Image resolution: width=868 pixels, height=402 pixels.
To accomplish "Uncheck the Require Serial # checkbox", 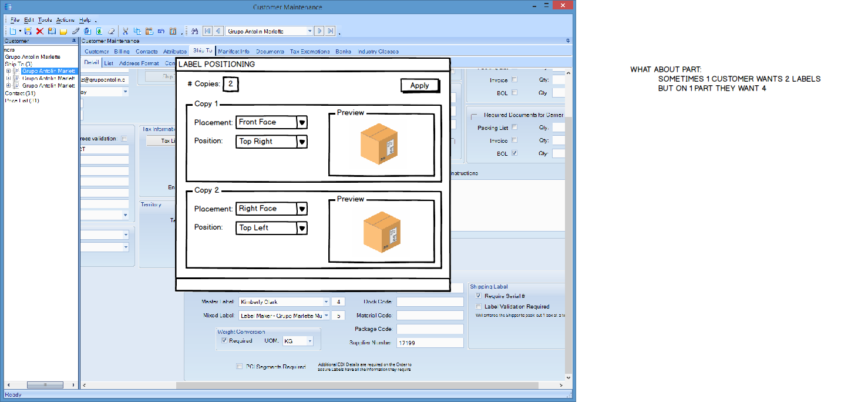I will [x=479, y=296].
